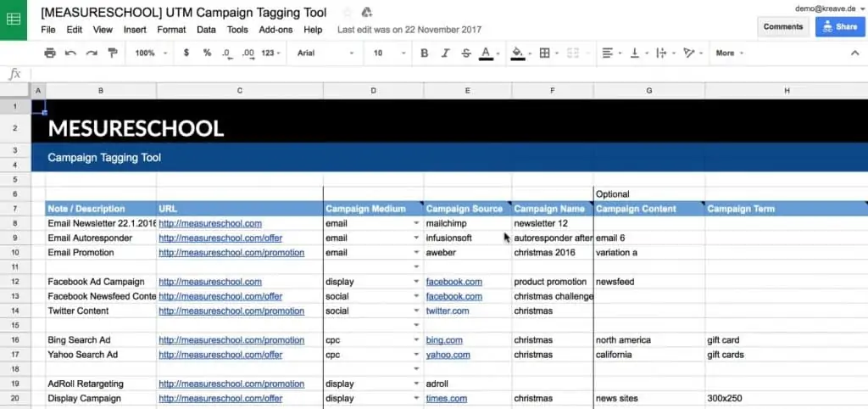Toggle Bold formatting
Screen dimensions: 868x409
[x=425, y=53]
